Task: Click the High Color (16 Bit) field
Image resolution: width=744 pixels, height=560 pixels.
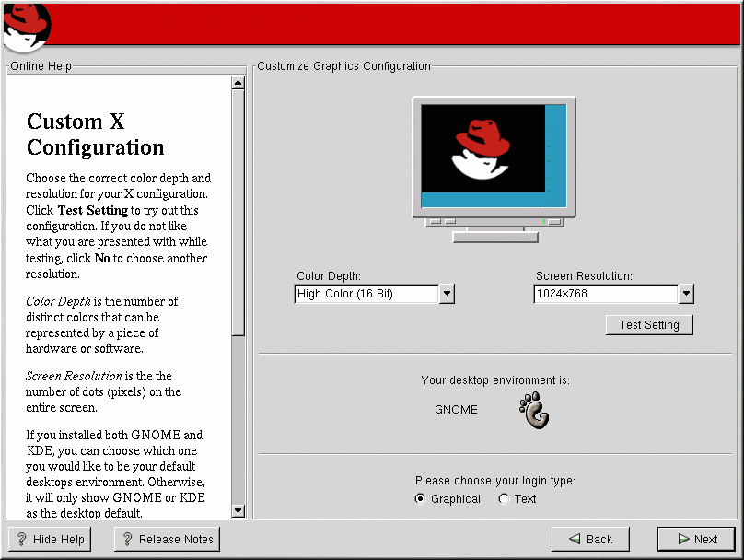Action: [366, 294]
